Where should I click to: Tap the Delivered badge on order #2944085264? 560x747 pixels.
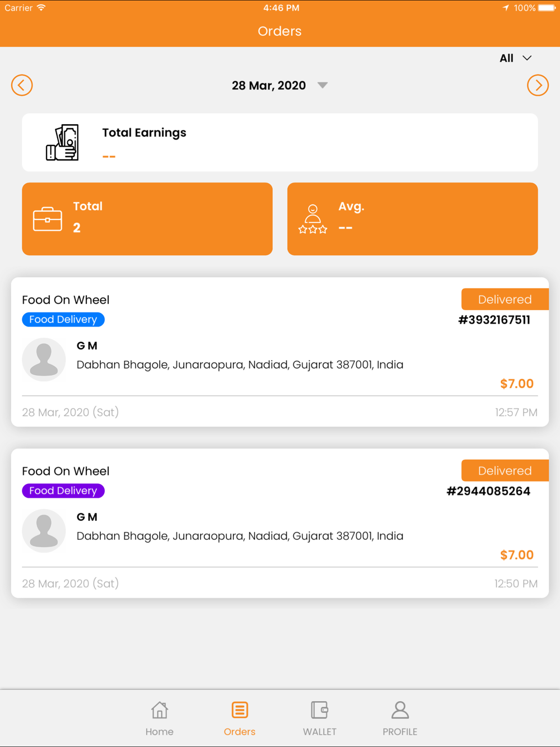point(505,470)
